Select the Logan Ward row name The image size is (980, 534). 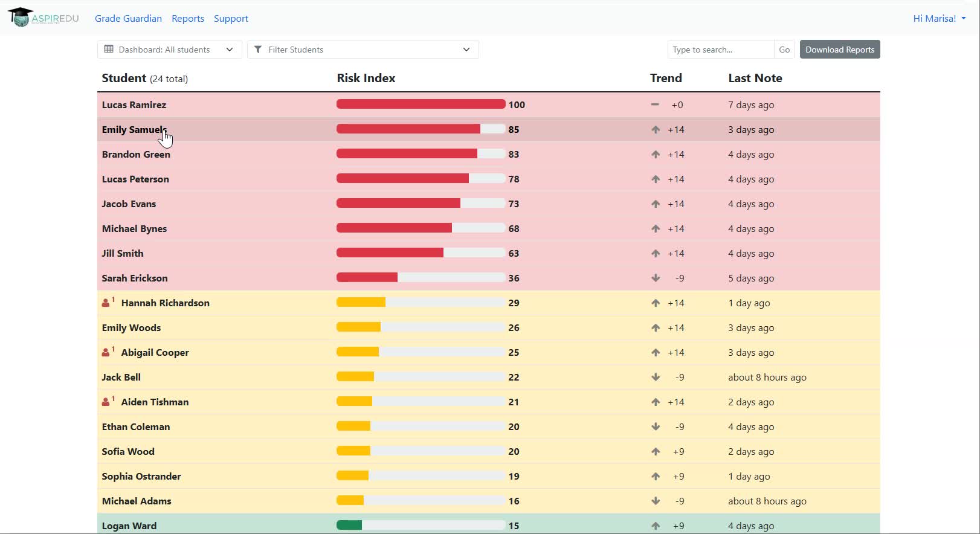(x=129, y=526)
